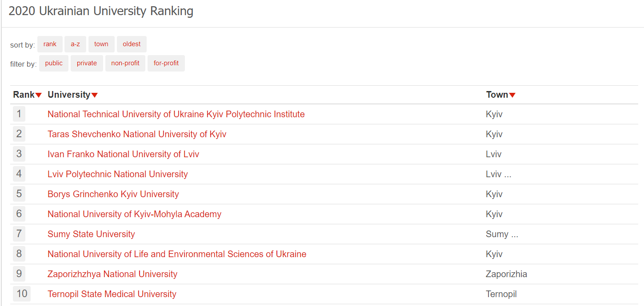Open National University of Kyiv-Mohyla Academy
644x306 pixels.
pos(134,214)
